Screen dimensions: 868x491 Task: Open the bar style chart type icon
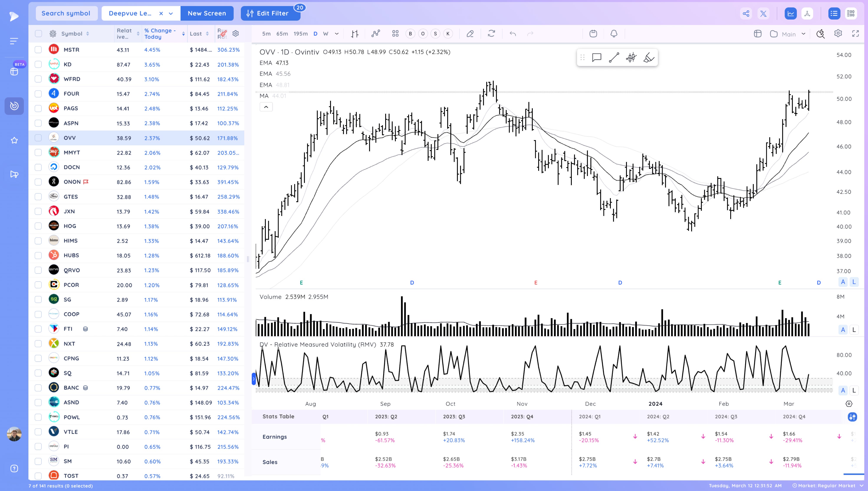355,34
